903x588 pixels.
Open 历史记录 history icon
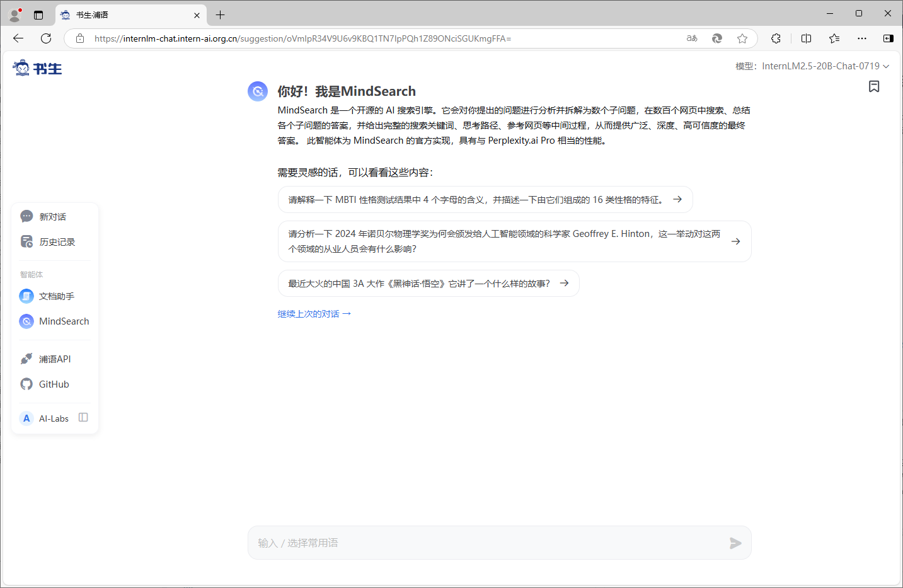coord(26,242)
